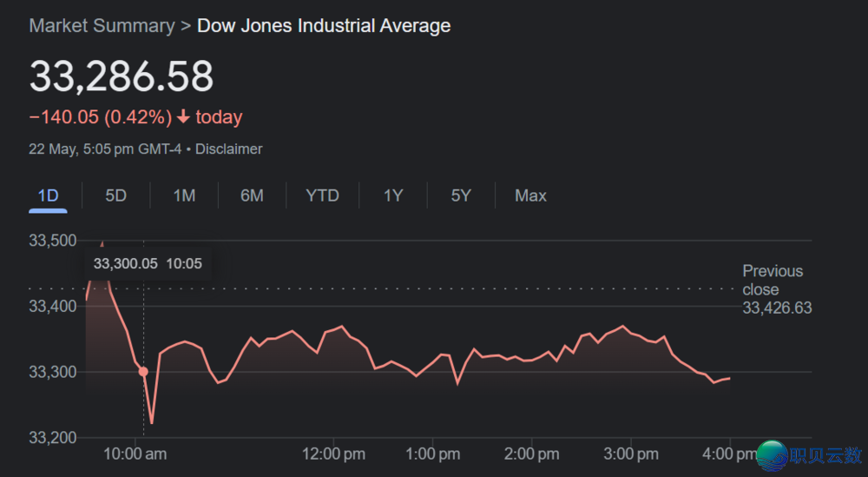Select the YTD chart tab

[x=322, y=195]
